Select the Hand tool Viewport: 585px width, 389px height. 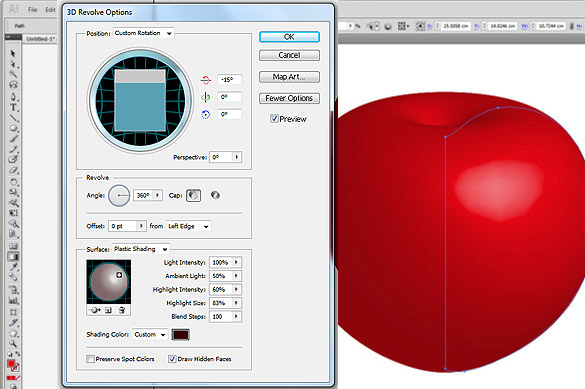(13, 333)
